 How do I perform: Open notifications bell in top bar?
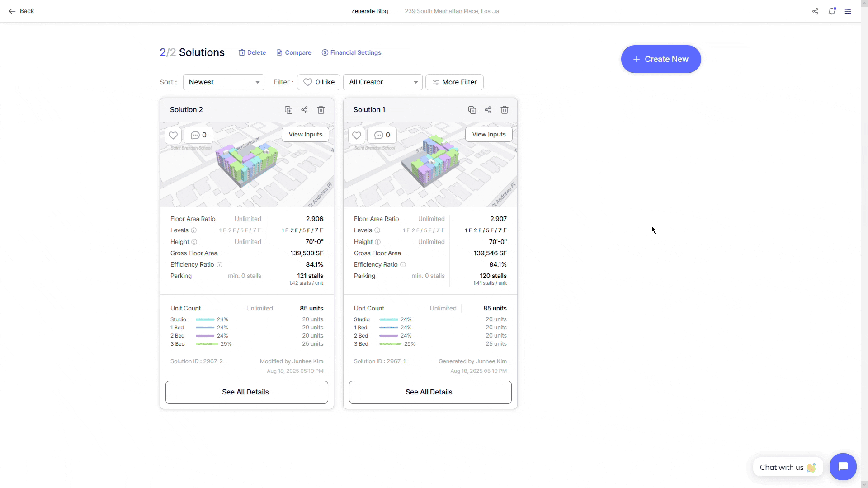click(x=832, y=11)
